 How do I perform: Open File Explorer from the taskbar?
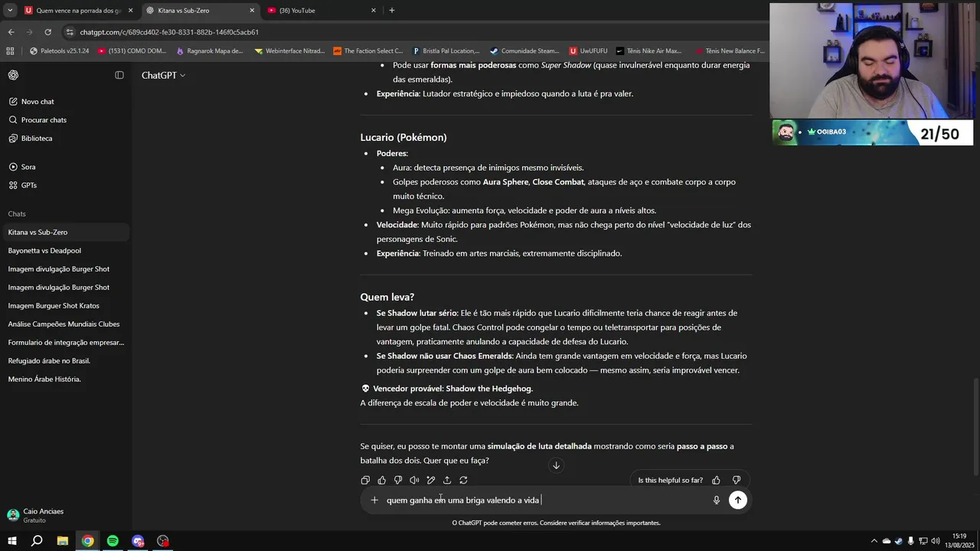[63, 541]
